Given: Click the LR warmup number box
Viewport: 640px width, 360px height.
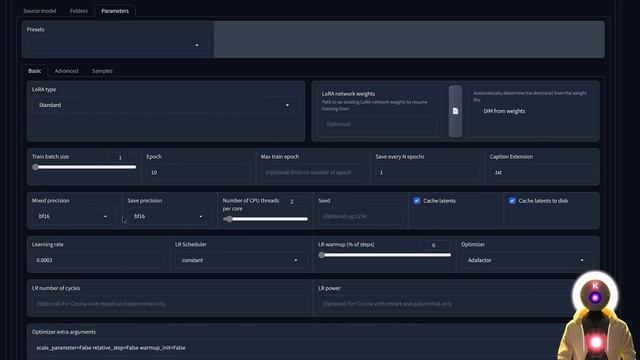Looking at the screenshot, I should (x=435, y=245).
